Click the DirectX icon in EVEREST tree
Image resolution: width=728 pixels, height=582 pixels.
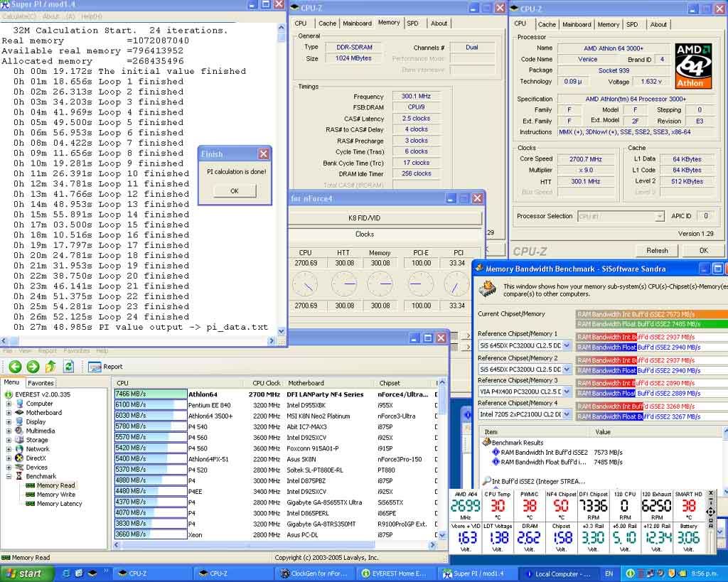(18, 458)
